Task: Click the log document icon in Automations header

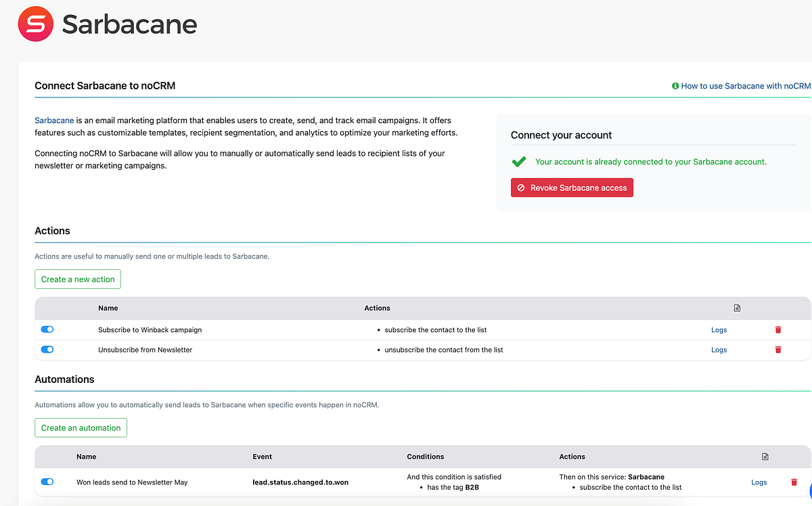Action: 765,457
